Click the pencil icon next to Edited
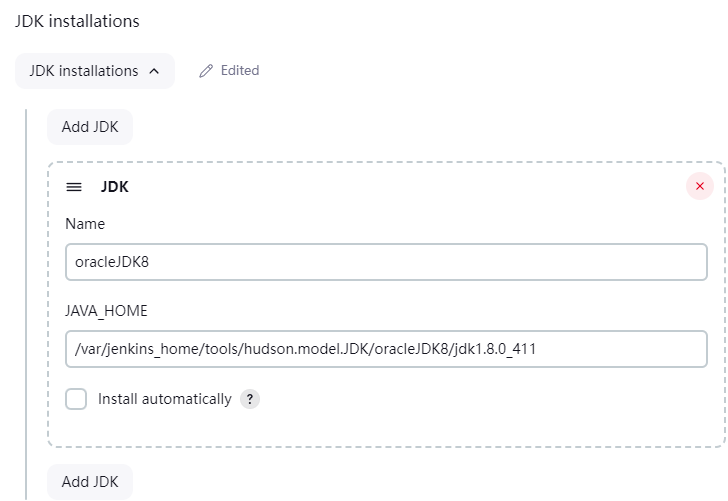 coord(207,71)
